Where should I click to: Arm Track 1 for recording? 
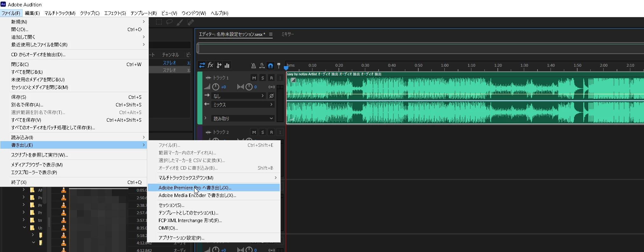click(x=271, y=78)
